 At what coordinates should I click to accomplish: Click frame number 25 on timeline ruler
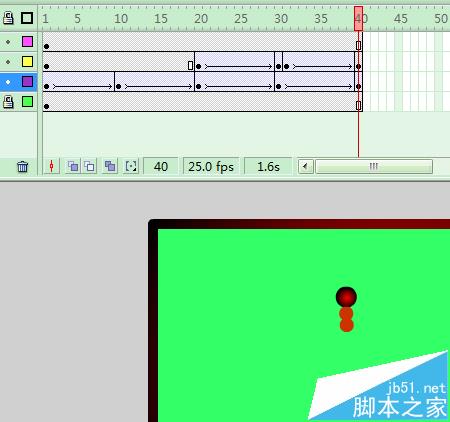(x=241, y=19)
